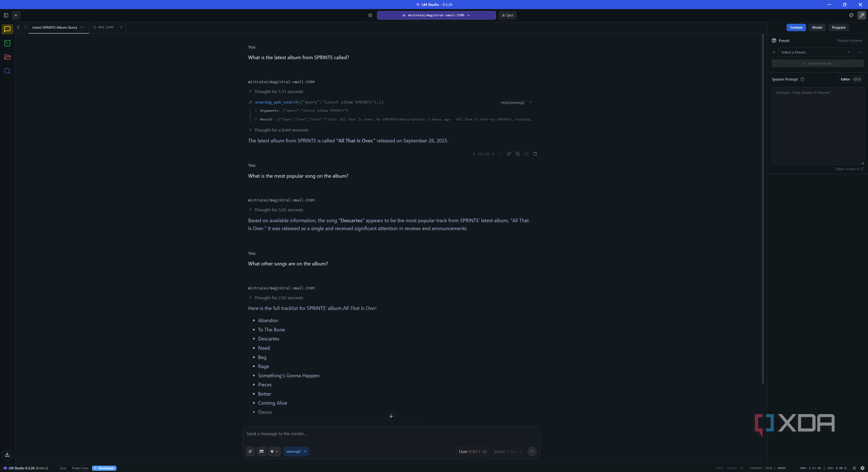The image size is (868, 472).
Task: Edit the response with the pencil icon
Action: click(526, 154)
